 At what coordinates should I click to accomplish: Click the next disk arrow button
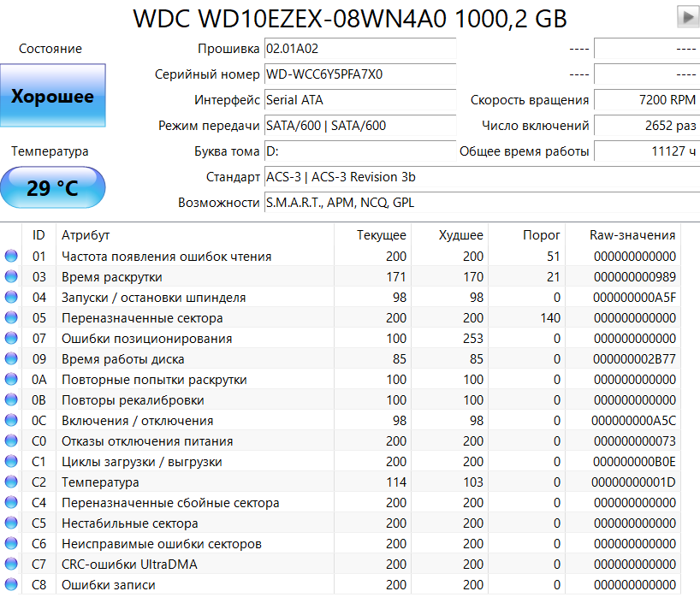click(688, 17)
